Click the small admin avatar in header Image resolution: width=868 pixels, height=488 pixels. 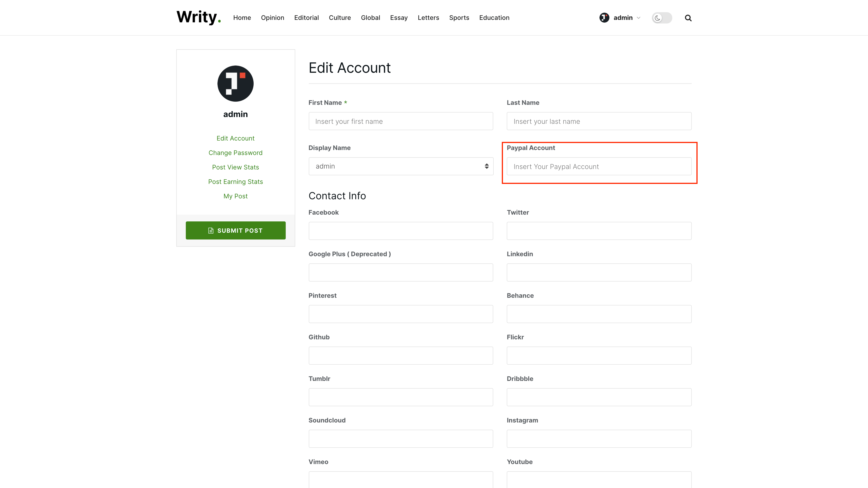point(604,18)
